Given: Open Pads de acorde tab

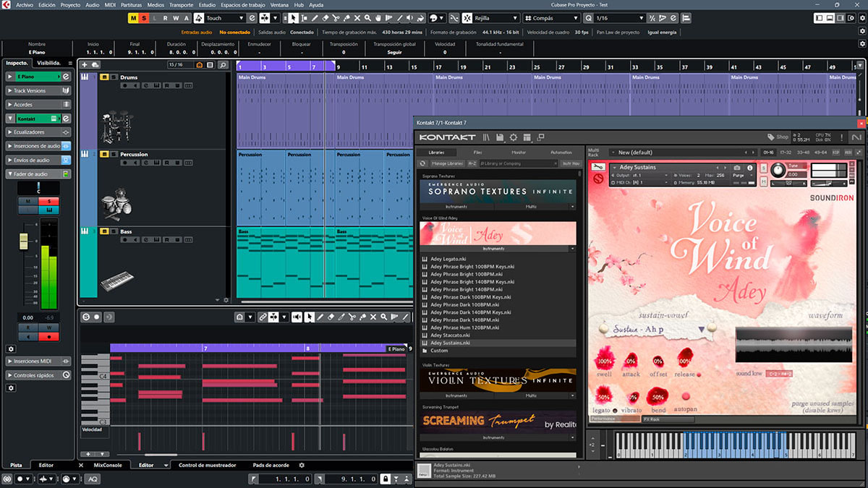Looking at the screenshot, I should pos(271,465).
